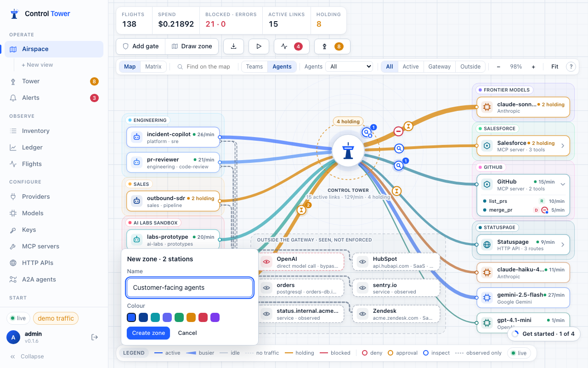Select the All filter segment

390,67
